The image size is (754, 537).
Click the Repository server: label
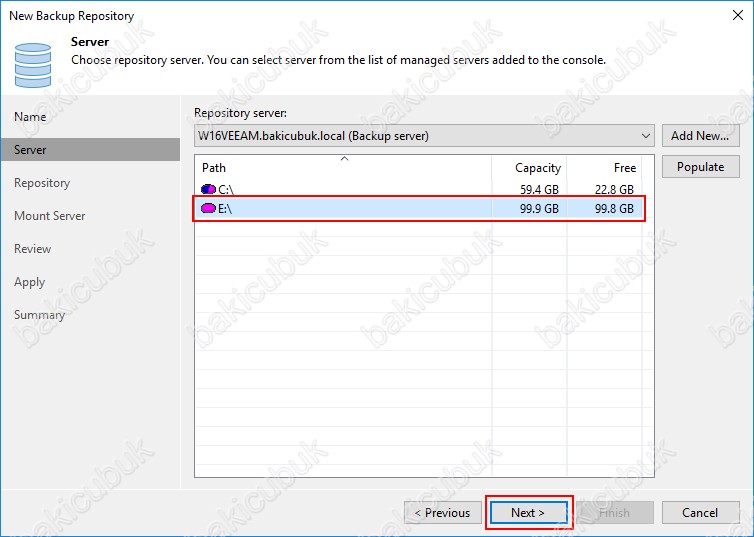click(240, 113)
